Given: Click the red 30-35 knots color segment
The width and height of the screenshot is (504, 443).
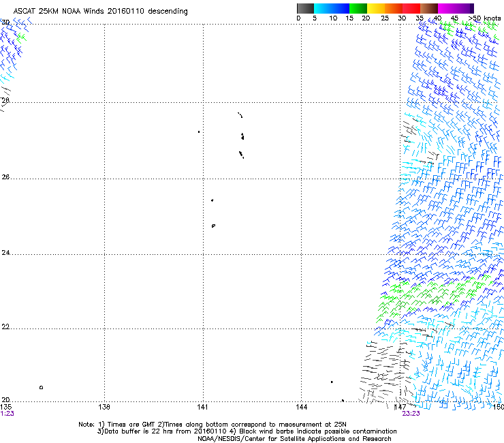Looking at the screenshot, I should point(411,8).
